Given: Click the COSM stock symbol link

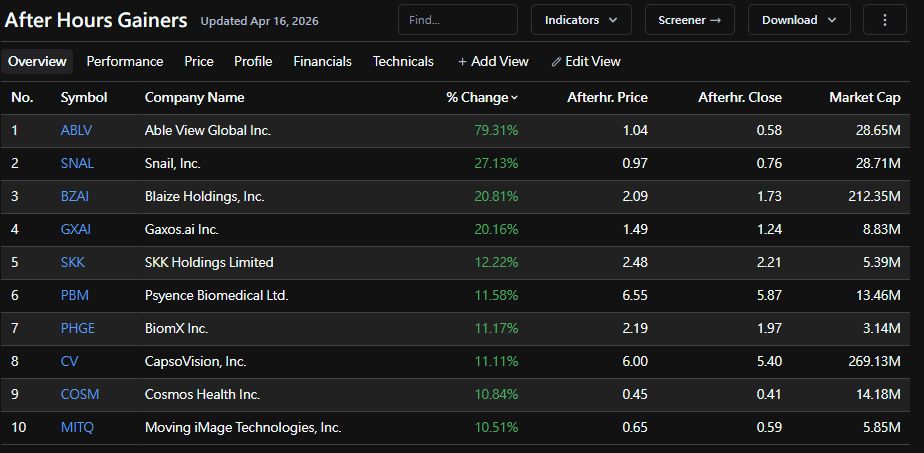Looking at the screenshot, I should (80, 394).
